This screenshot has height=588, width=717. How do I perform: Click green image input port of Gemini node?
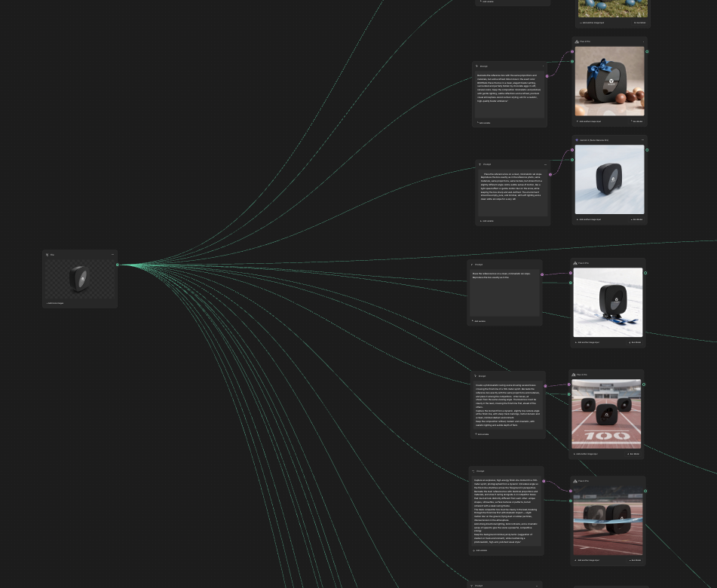tap(572, 160)
